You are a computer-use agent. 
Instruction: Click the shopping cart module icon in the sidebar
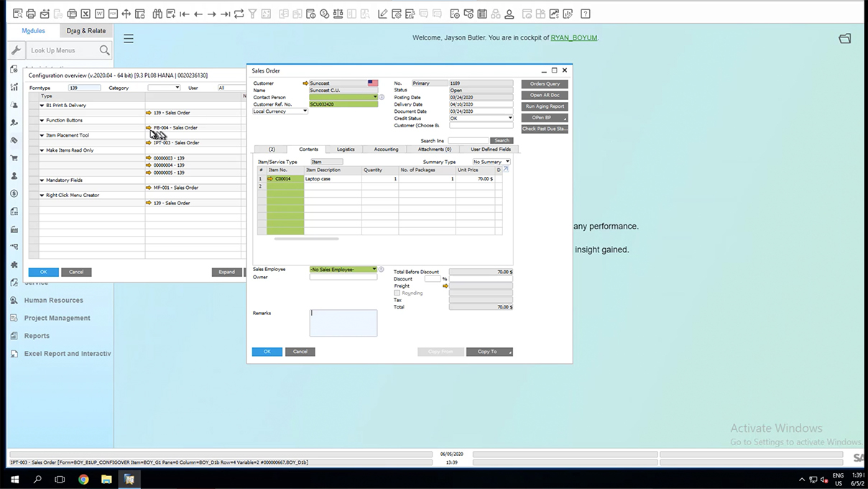[x=14, y=157]
